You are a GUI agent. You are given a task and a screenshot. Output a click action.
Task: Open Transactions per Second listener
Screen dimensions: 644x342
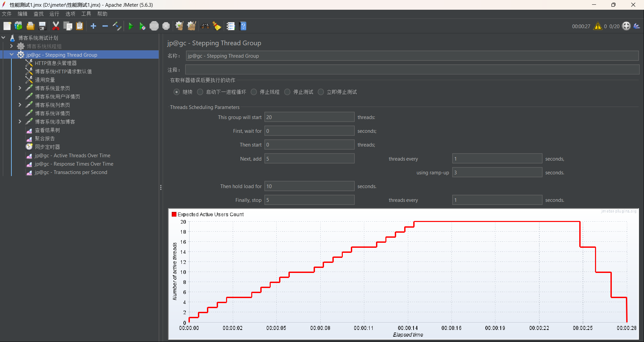click(71, 172)
